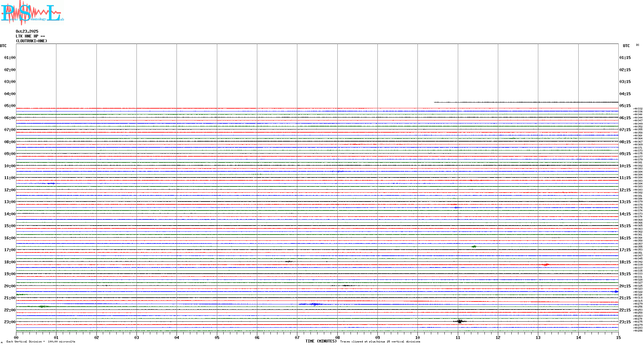The image size is (644, 346).
Task: Click the blue seismic burst near minute 07
Action: [x=314, y=304]
